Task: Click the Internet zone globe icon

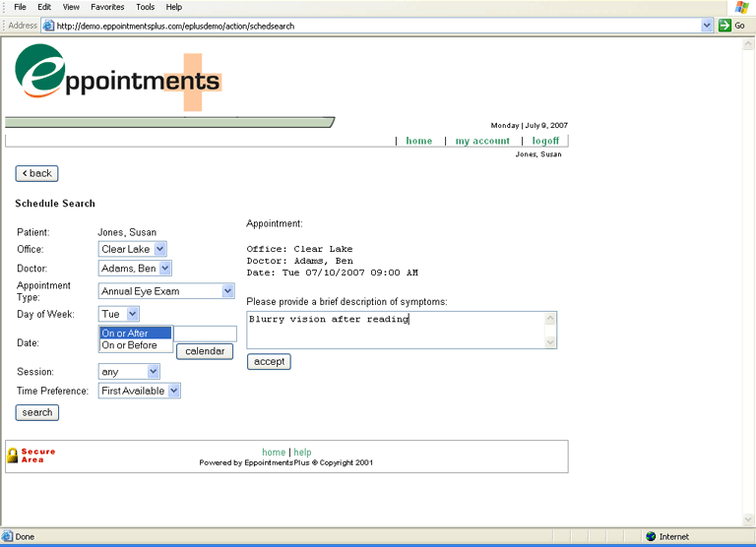Action: point(651,536)
